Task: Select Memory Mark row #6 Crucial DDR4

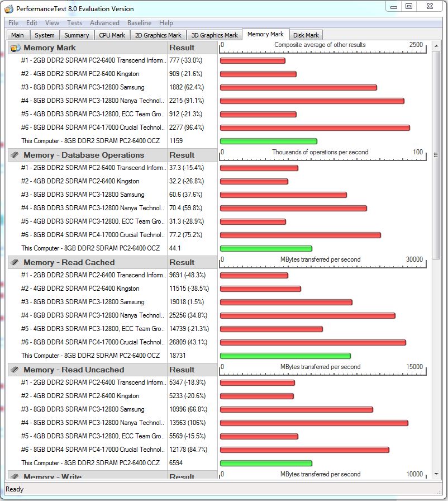Action: [x=93, y=127]
